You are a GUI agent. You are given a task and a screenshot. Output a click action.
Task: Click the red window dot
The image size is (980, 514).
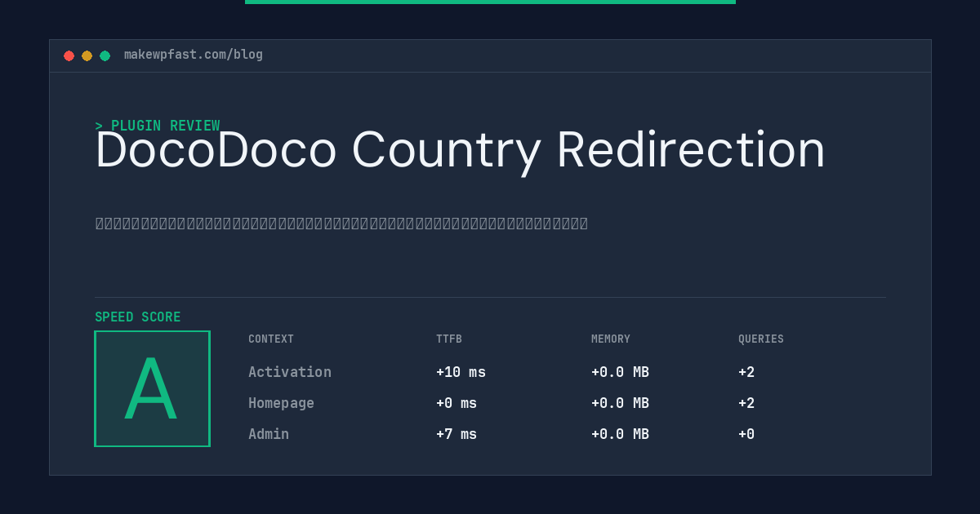coord(69,55)
